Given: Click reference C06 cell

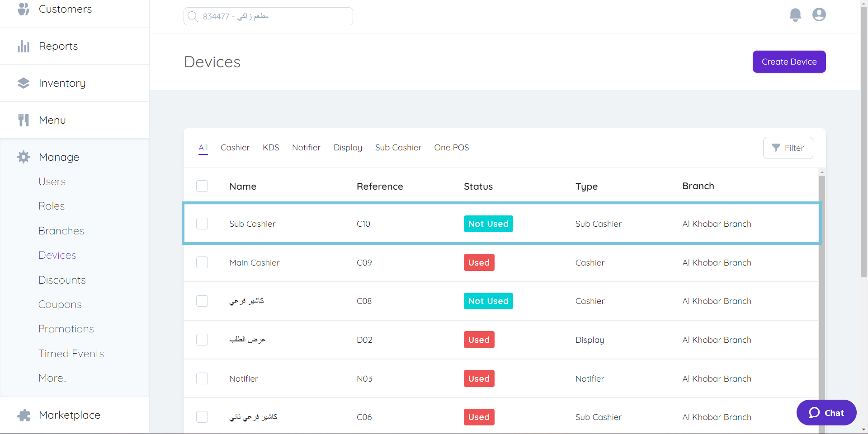Looking at the screenshot, I should [364, 417].
